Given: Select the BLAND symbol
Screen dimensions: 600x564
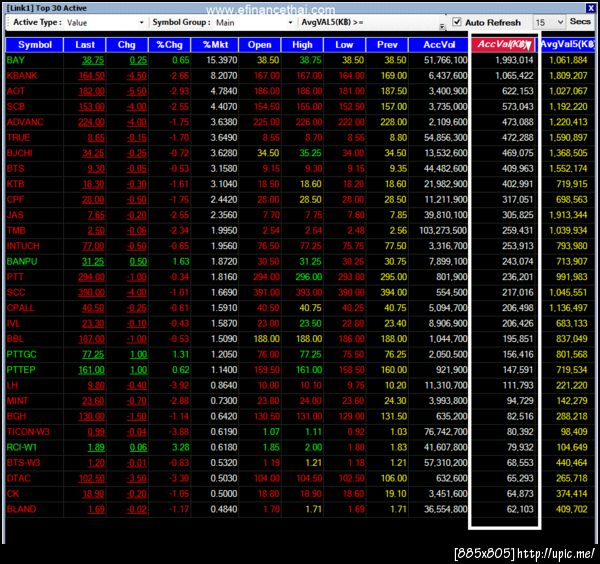Looking at the screenshot, I should [x=21, y=509].
